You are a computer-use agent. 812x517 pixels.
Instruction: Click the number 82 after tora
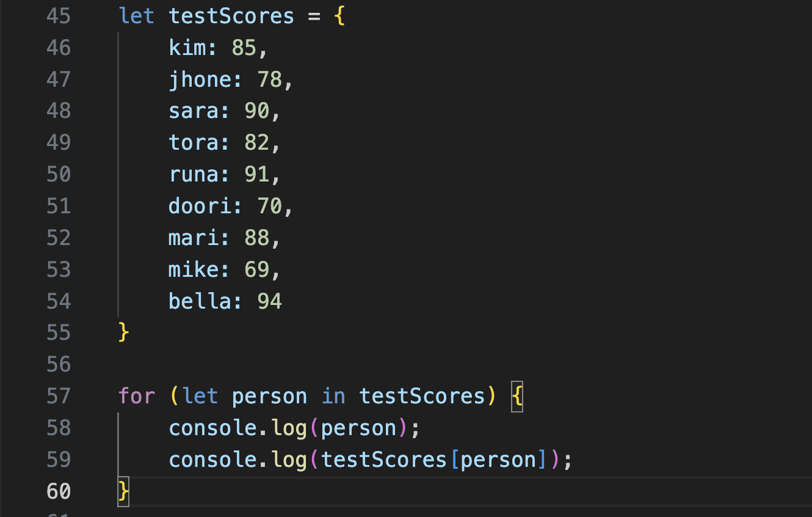coord(256,143)
